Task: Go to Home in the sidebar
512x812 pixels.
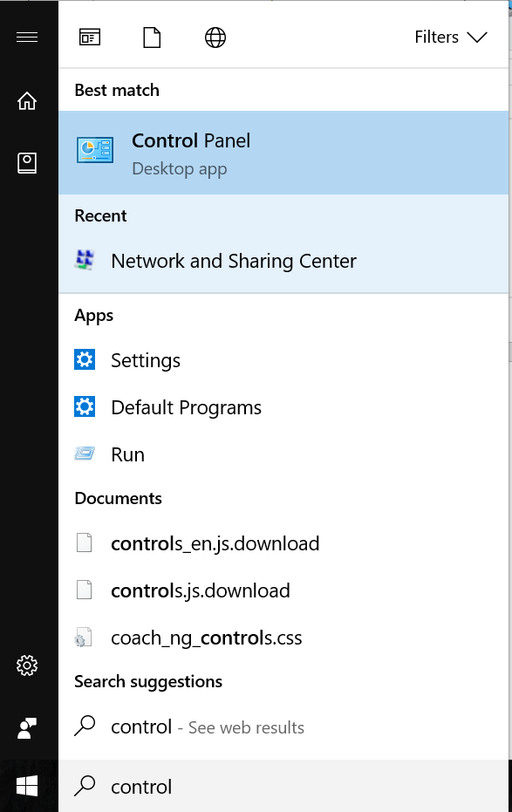Action: click(x=27, y=101)
